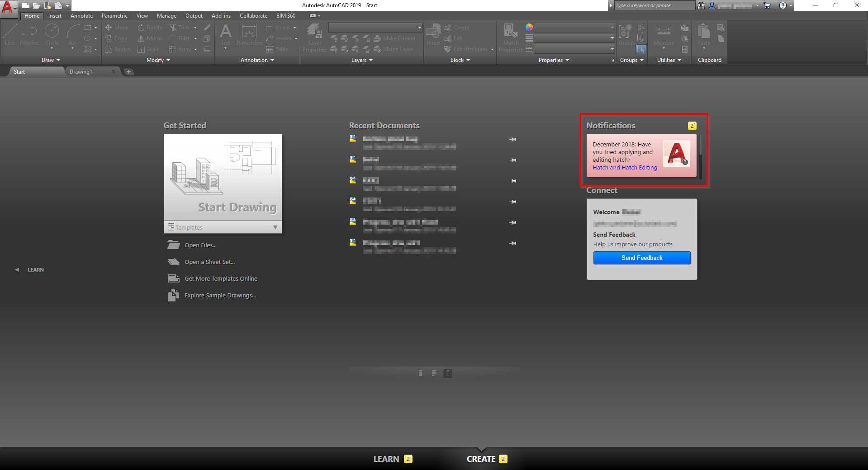This screenshot has width=868, height=470.
Task: Pin the first recent document
Action: [512, 139]
